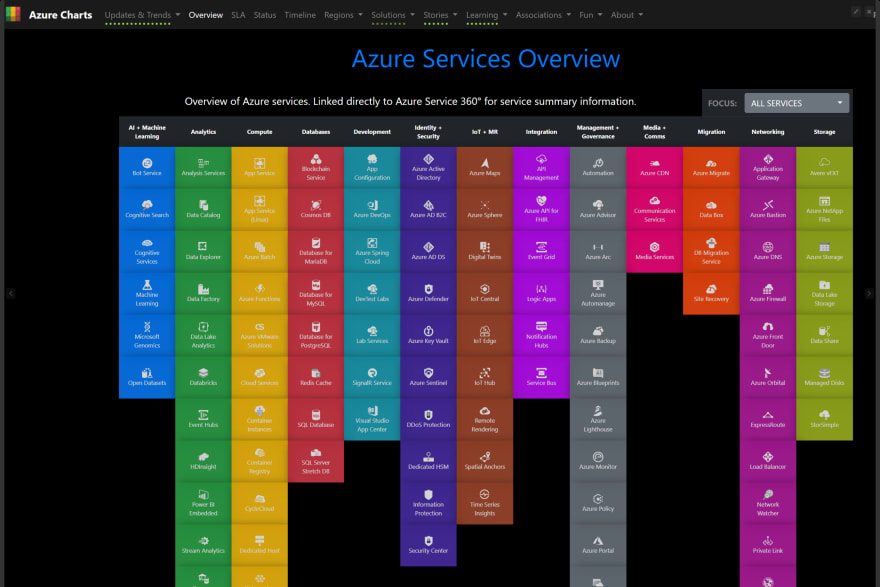
Task: Expand the Regions dropdown menu
Action: [x=343, y=15]
